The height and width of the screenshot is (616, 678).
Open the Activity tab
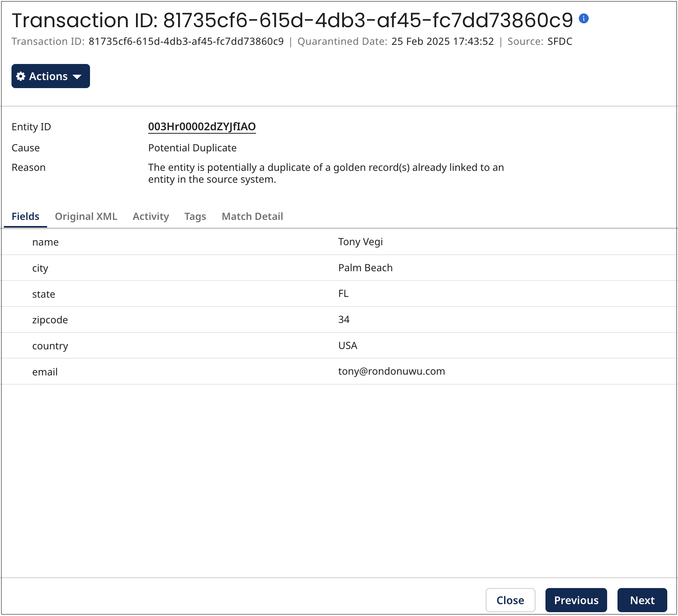(151, 216)
